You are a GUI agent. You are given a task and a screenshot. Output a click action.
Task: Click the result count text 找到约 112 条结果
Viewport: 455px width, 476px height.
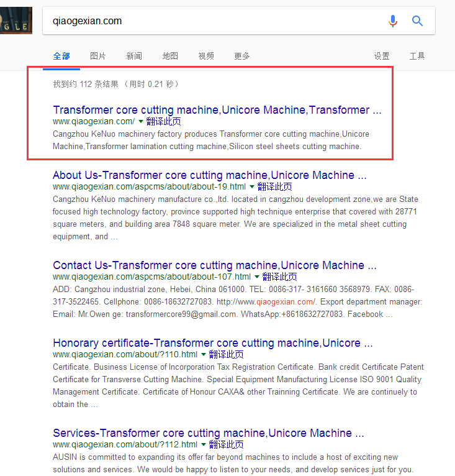point(86,84)
